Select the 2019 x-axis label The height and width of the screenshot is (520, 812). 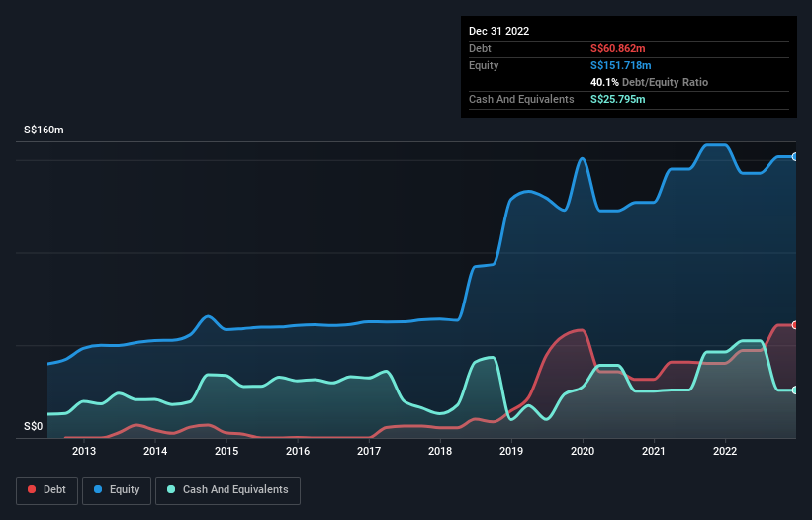[x=511, y=451]
